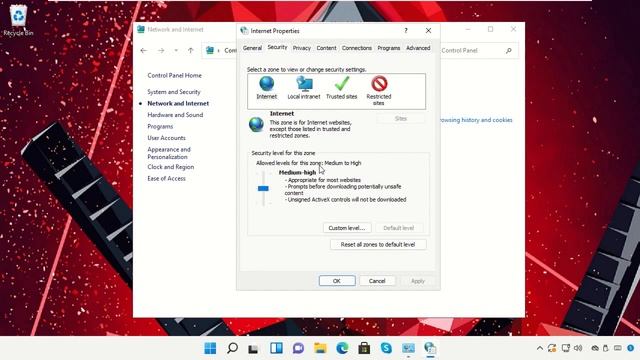The image size is (640, 360).
Task: Launch Skype from taskbar
Action: click(x=386, y=348)
